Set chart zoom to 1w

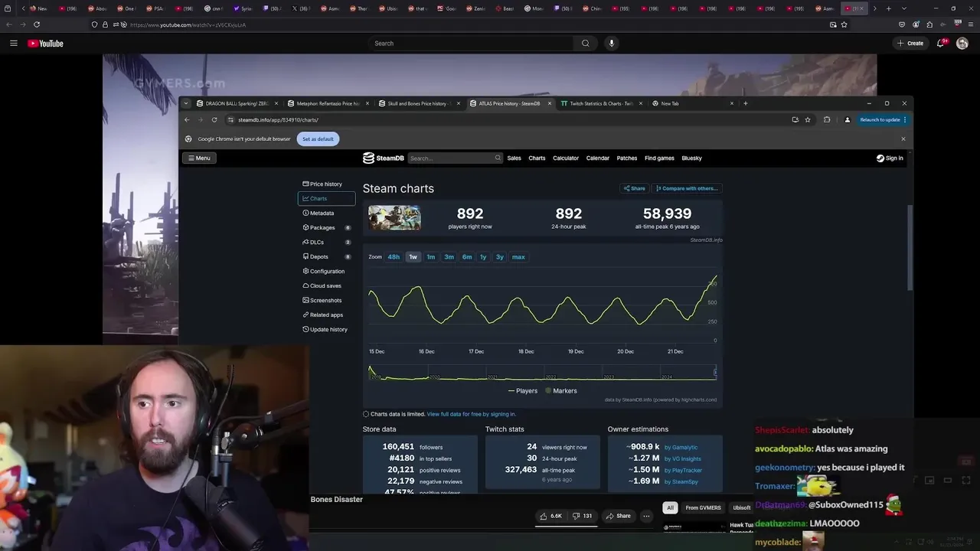(x=413, y=257)
